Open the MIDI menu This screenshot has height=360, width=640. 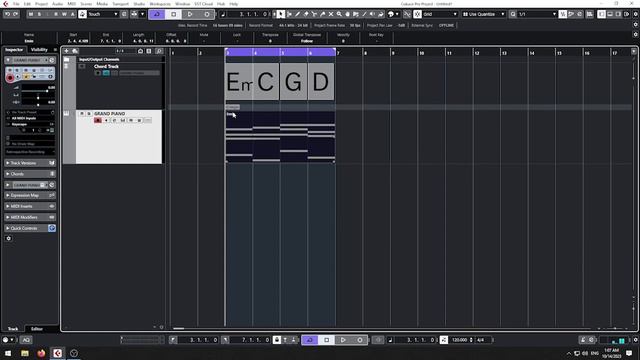click(x=71, y=4)
